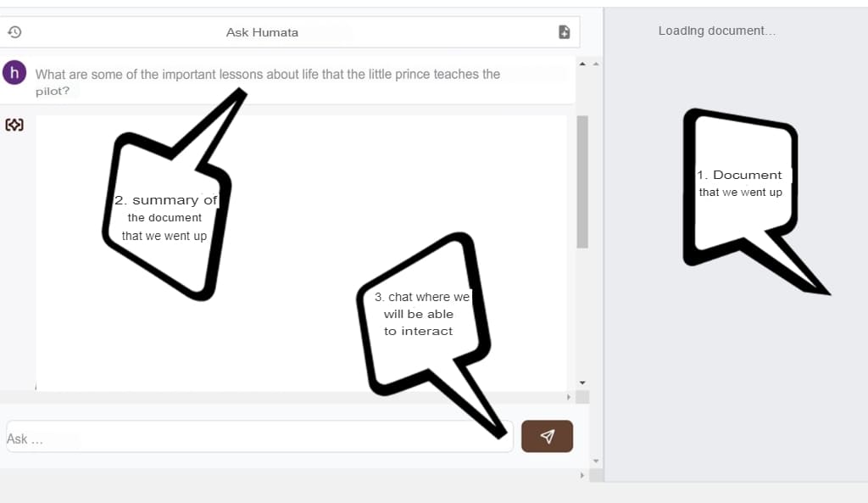The image size is (868, 503).
Task: Click the inner chat scroll-up arrow
Action: coord(581,64)
